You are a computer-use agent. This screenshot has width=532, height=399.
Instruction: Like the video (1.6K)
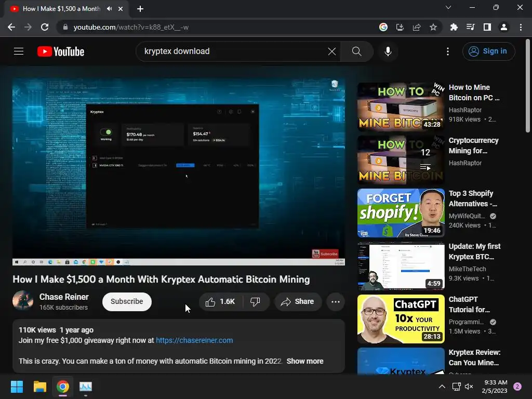[x=220, y=302]
